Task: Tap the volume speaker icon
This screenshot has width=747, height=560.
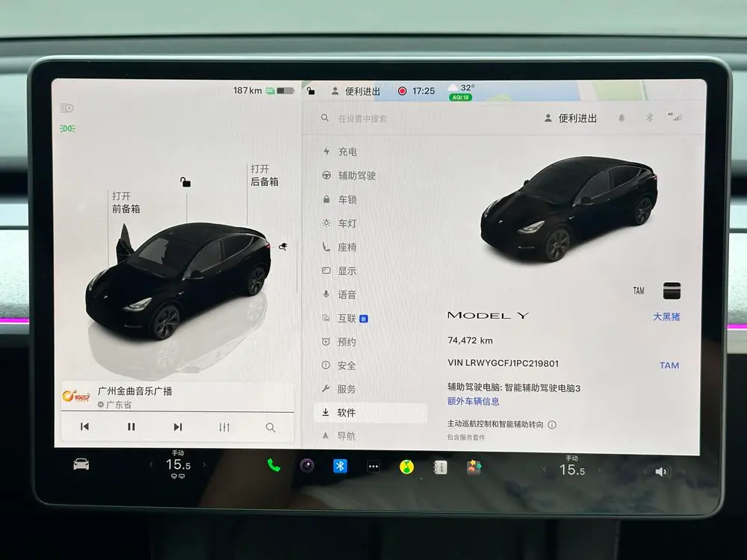Action: 661,471
